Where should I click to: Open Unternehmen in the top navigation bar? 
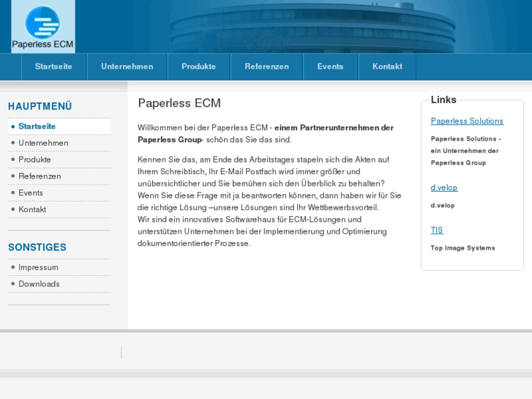(x=127, y=67)
